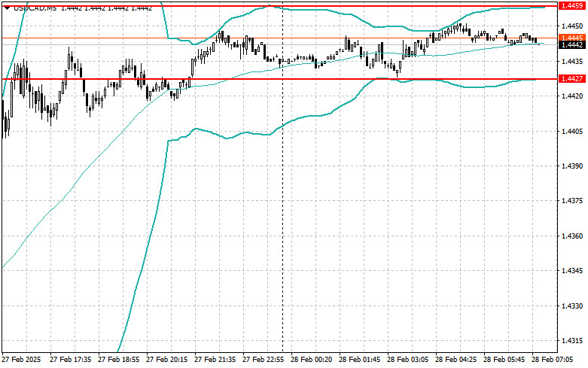Click the USDCAD,M5 chart title text

coord(35,8)
